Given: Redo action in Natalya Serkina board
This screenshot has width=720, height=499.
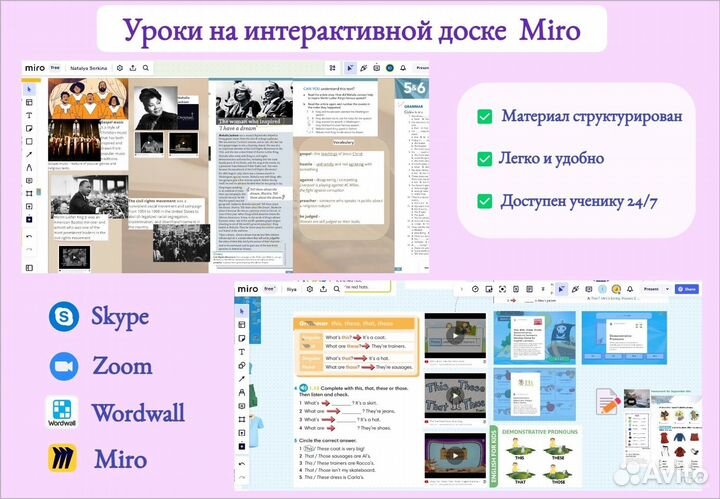Looking at the screenshot, I should click(x=29, y=250).
